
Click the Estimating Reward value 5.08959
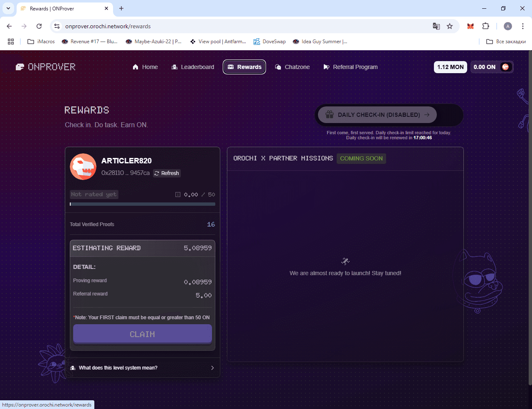click(x=198, y=248)
